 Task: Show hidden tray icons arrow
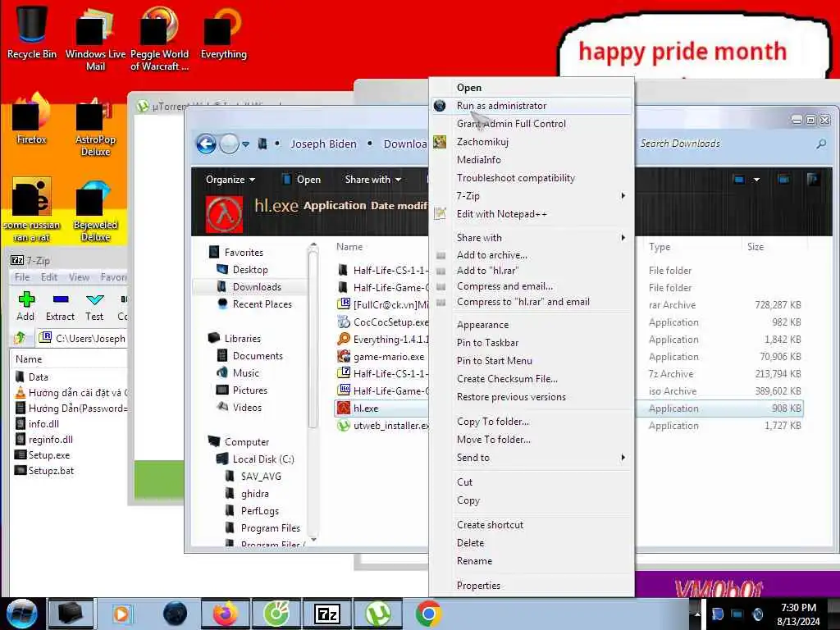pos(697,614)
